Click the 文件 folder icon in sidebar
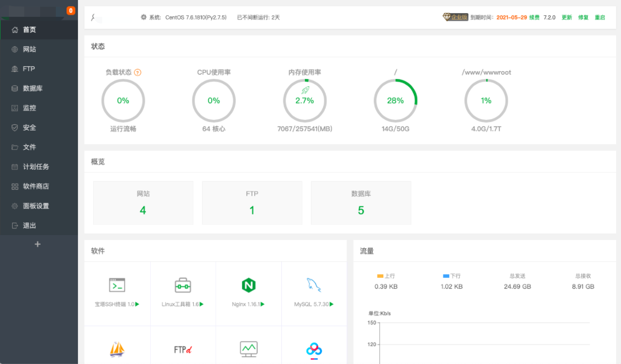This screenshot has height=364, width=621. point(15,147)
